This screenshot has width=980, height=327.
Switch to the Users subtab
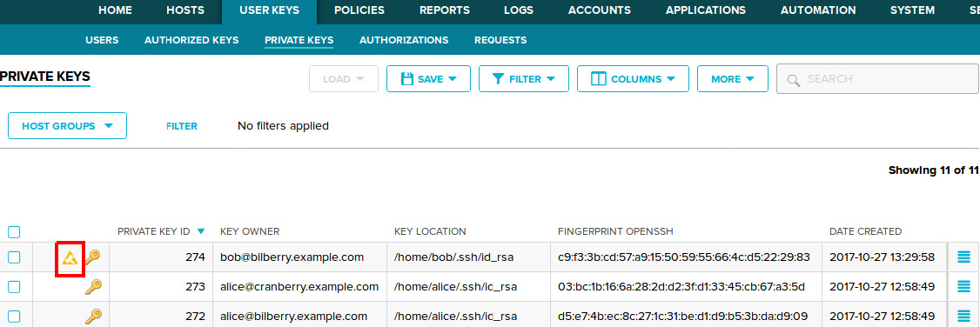click(102, 40)
